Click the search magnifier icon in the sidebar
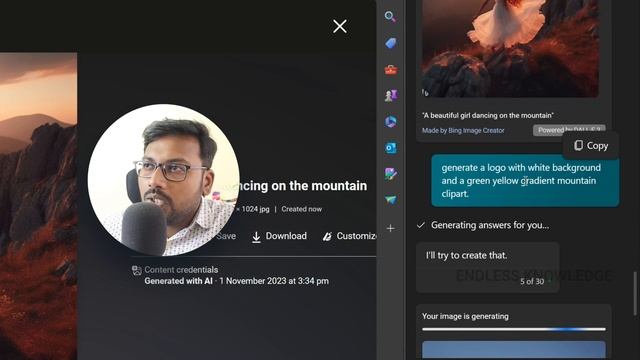This screenshot has width=640, height=360. pos(390,17)
